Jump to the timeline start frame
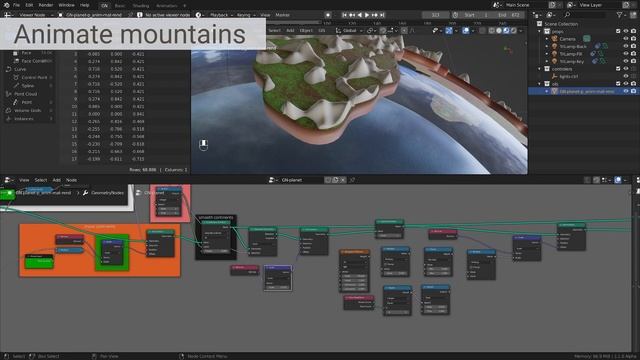 (x=344, y=15)
